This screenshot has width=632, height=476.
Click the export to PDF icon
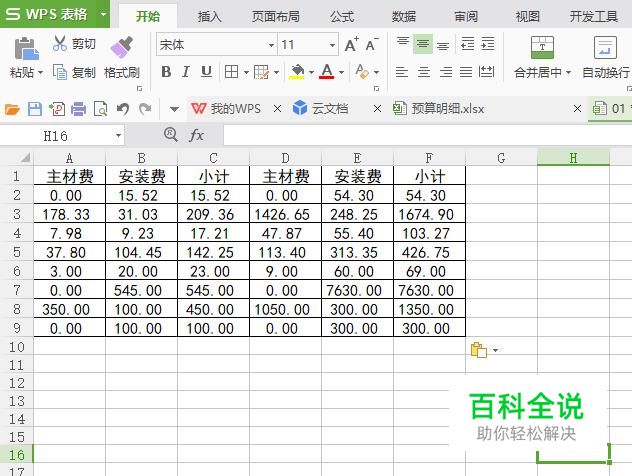57,109
